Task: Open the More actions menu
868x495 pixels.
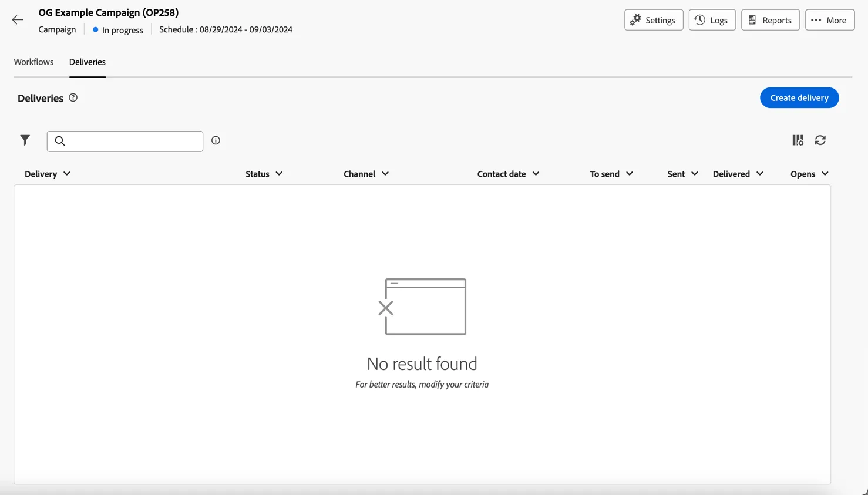Action: [x=830, y=20]
